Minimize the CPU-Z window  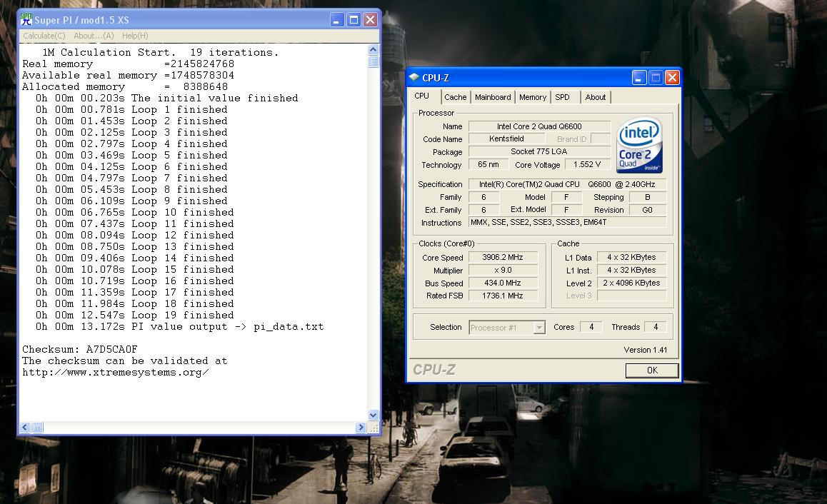(x=638, y=78)
